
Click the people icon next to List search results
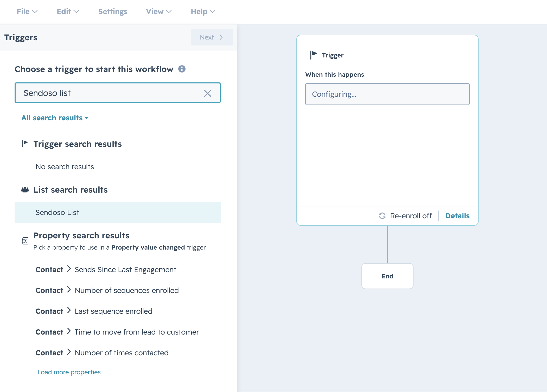[x=25, y=190]
